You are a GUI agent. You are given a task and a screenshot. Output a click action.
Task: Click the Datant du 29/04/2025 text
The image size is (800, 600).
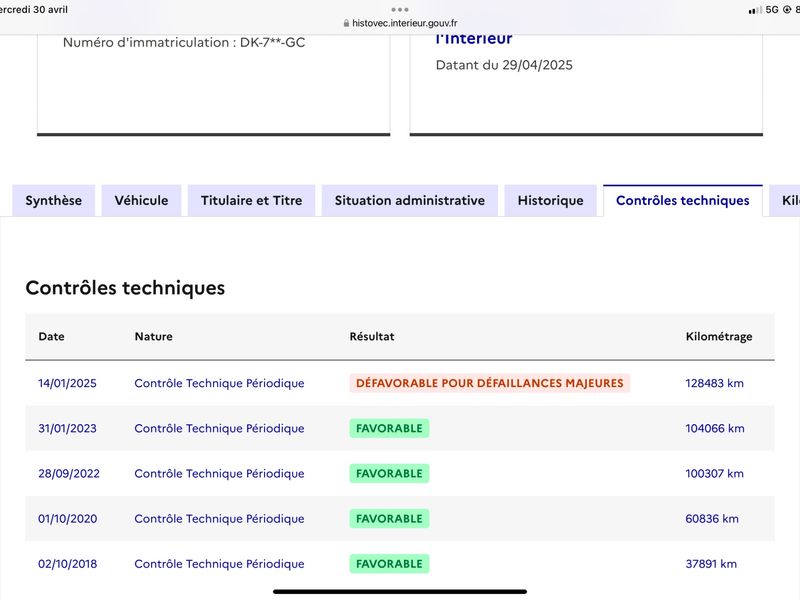click(x=504, y=65)
